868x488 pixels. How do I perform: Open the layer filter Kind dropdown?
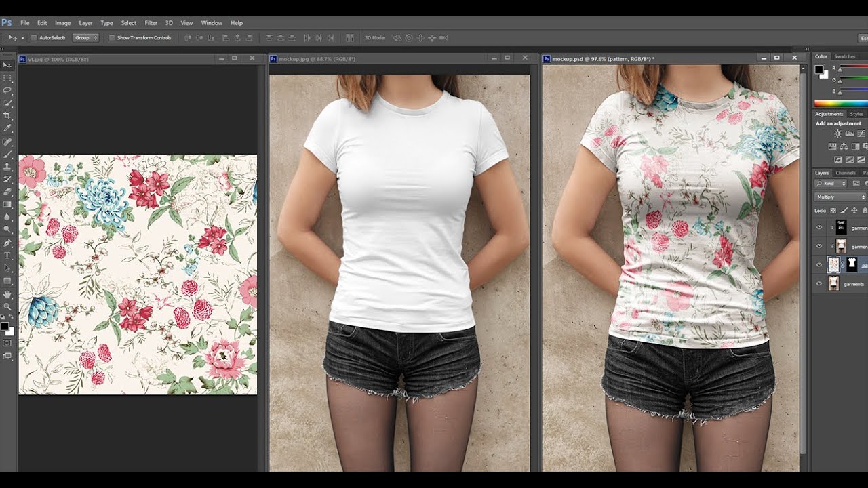click(831, 184)
